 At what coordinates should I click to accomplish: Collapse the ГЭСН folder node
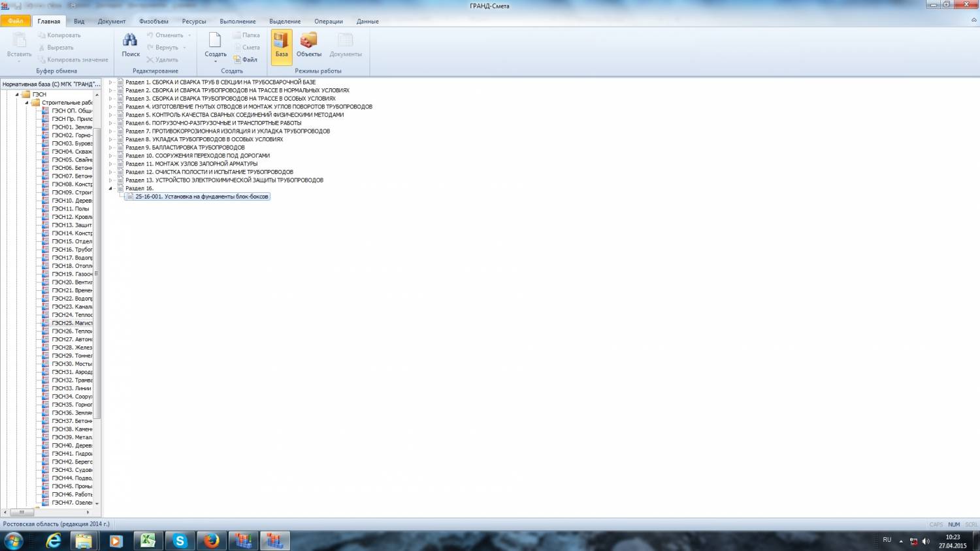(x=18, y=95)
